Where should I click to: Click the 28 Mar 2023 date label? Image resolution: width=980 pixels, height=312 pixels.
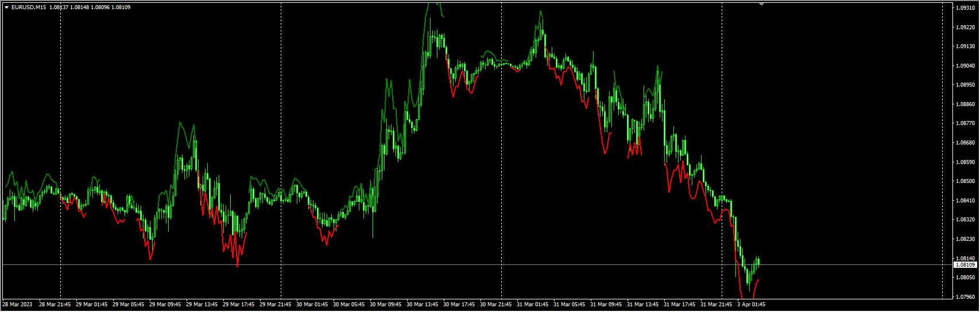(x=18, y=305)
